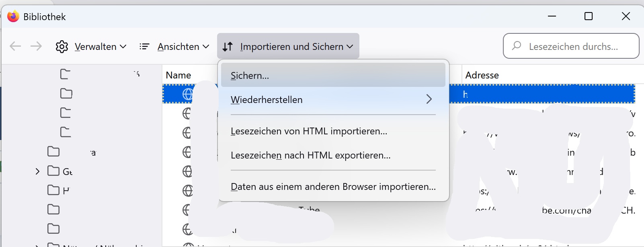Close the Importieren und Sichern dropdown button

point(288,47)
